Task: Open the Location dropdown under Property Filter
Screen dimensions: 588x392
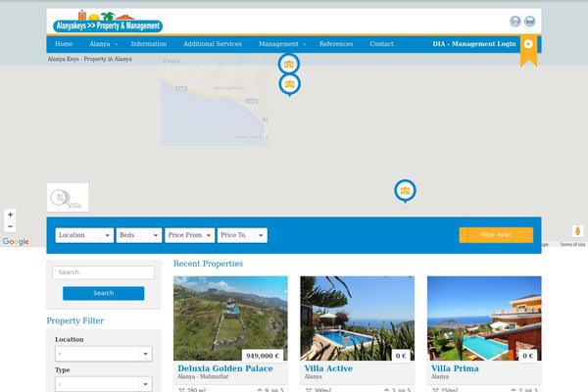Action: pos(104,354)
